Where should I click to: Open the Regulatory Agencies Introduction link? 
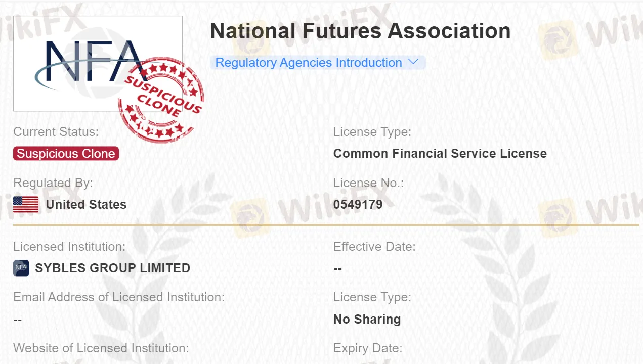pos(308,63)
